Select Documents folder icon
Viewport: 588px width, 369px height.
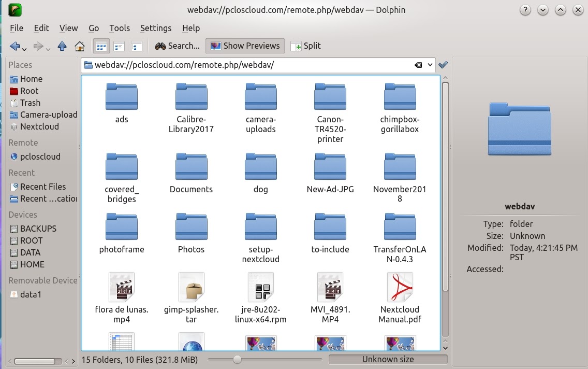[191, 167]
